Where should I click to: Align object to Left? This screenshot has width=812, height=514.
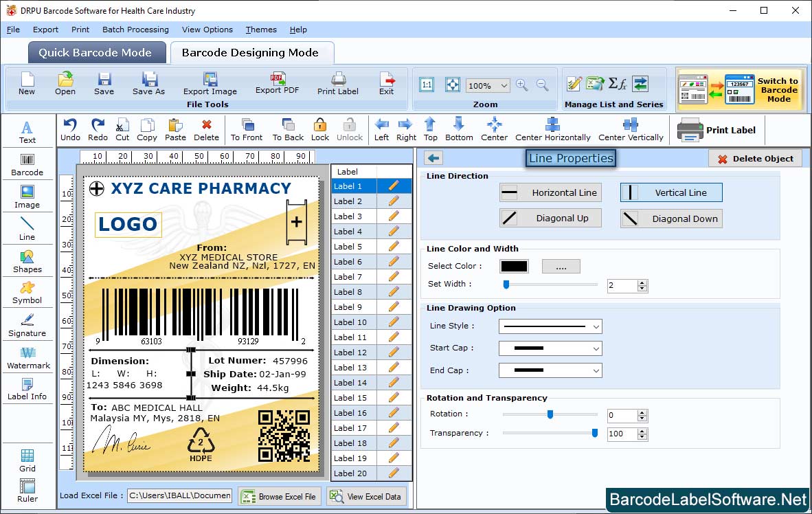click(x=381, y=130)
